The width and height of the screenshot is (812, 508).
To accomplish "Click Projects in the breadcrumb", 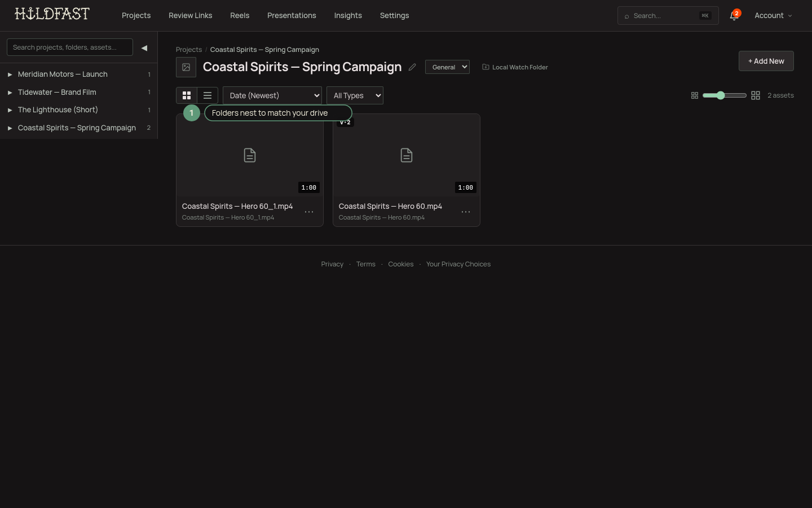I will [x=188, y=50].
